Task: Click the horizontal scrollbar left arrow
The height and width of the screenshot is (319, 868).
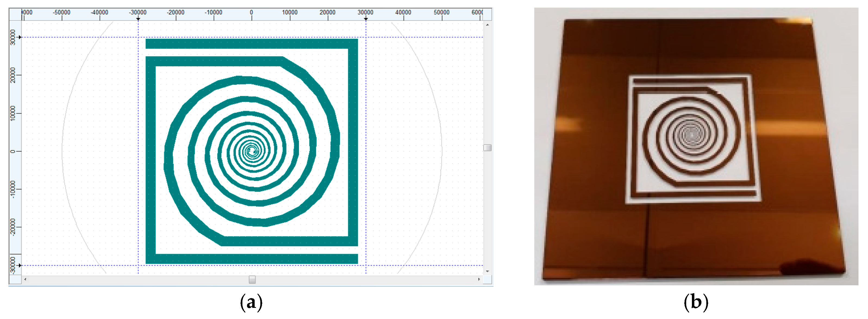Action: tap(25, 279)
